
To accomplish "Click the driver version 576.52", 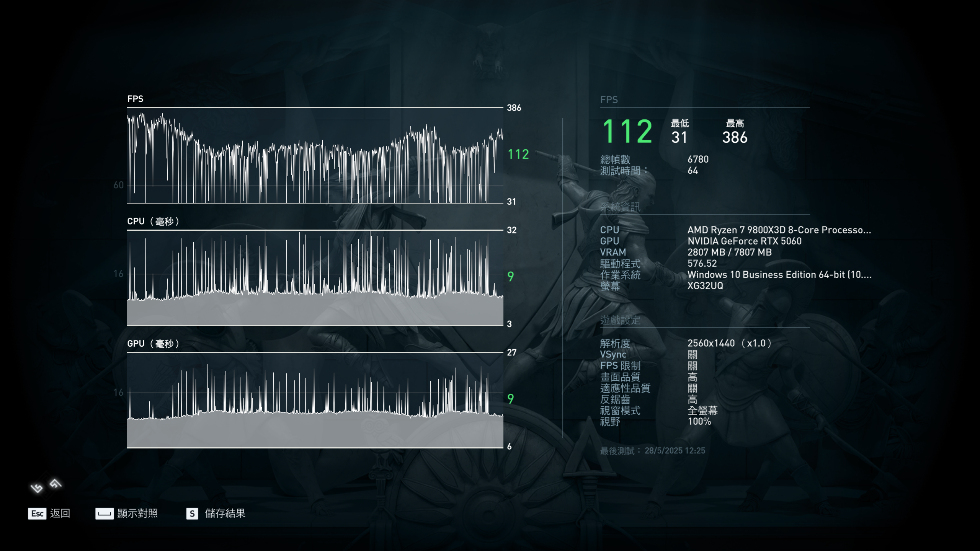I will click(x=702, y=263).
